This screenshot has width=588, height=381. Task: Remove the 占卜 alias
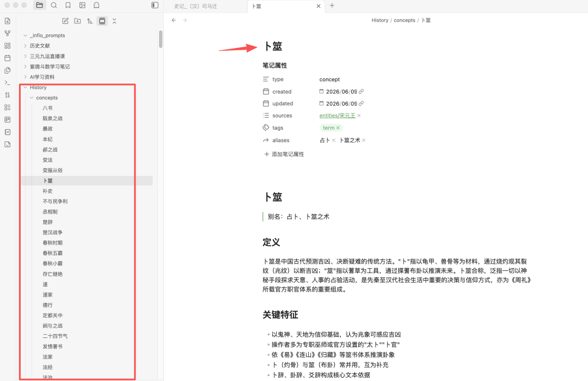pos(334,140)
